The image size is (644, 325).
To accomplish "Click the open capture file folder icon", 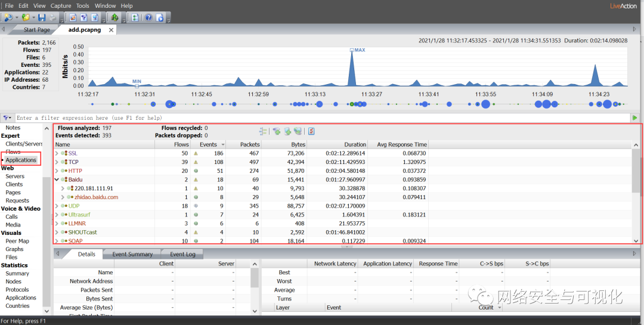I will [x=26, y=17].
